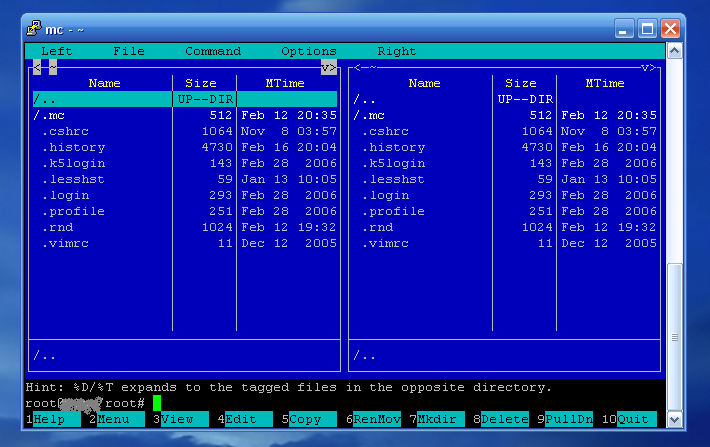Close the mc PuTTY window

tap(670, 29)
